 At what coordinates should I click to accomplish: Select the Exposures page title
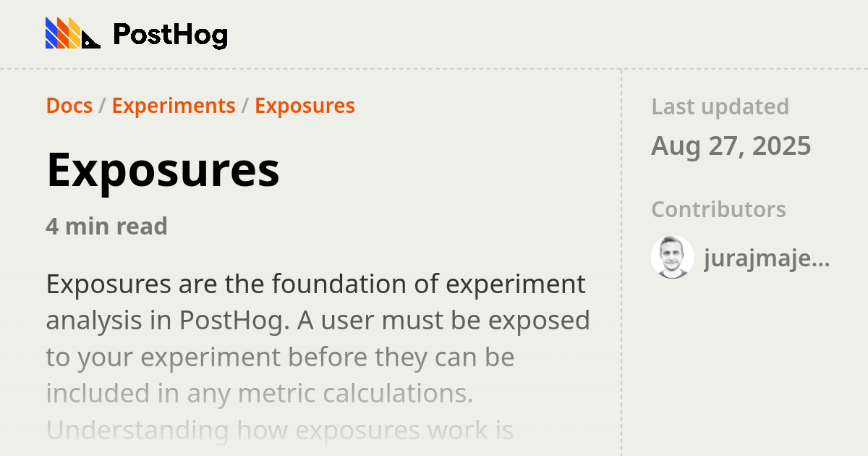coord(162,171)
